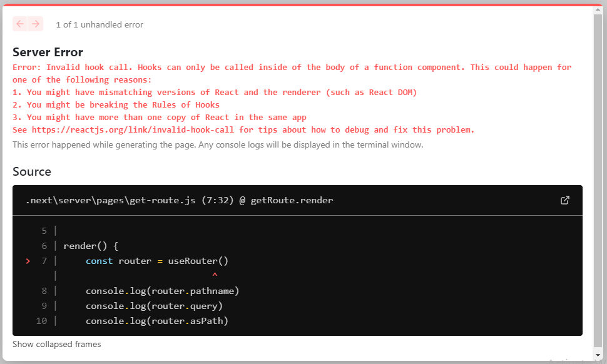Click the "This error happened while generating" note

click(x=218, y=144)
